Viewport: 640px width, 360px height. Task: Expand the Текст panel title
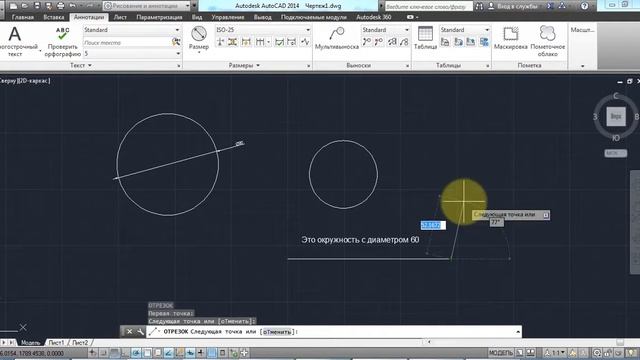click(81, 65)
